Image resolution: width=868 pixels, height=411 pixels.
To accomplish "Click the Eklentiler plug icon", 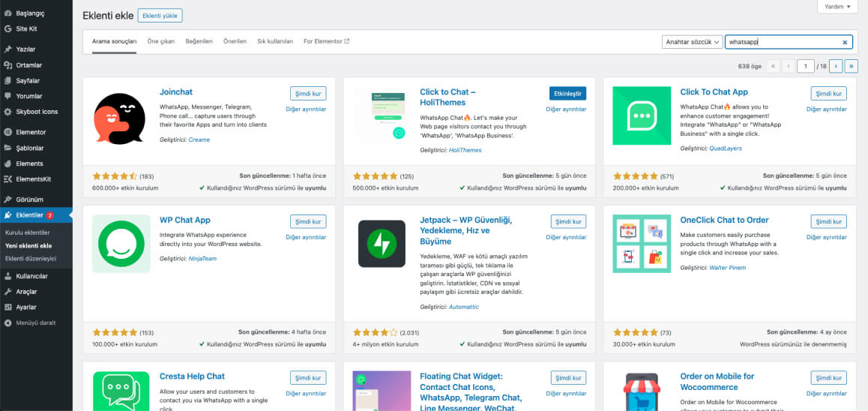I will [7, 215].
